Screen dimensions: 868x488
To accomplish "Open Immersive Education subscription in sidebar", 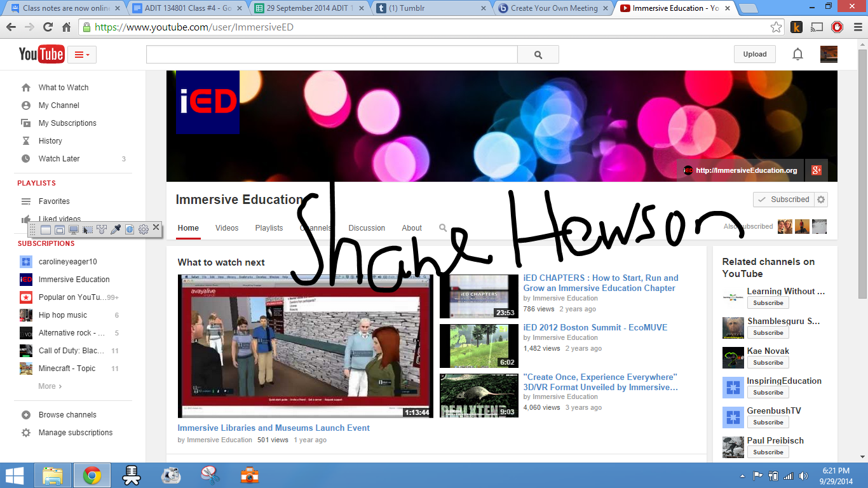I will tap(74, 280).
